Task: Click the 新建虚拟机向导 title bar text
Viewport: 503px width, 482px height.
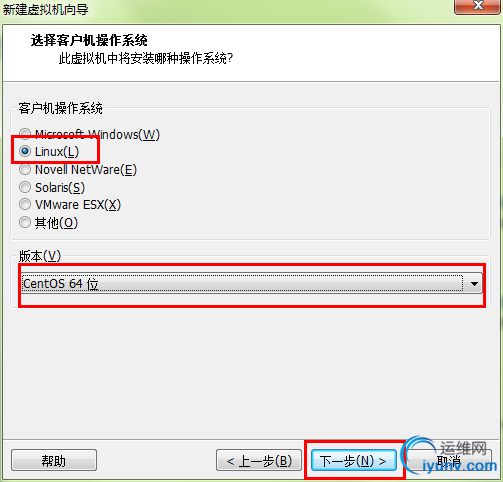Action: pyautogui.click(x=46, y=9)
